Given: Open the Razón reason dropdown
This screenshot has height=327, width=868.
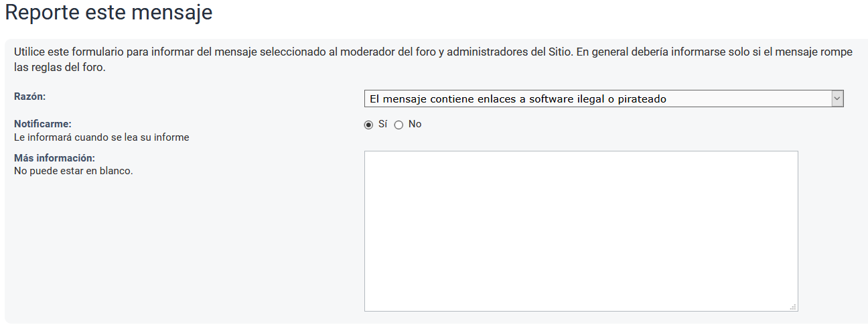Looking at the screenshot, I should [603, 99].
